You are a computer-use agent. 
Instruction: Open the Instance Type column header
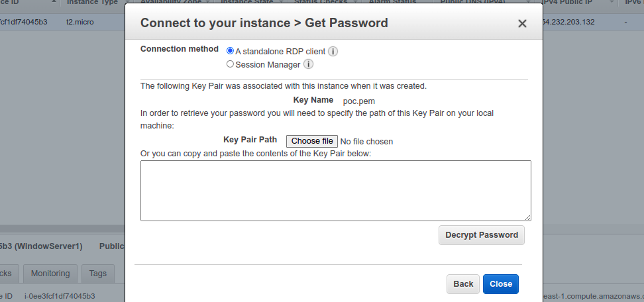point(92,3)
